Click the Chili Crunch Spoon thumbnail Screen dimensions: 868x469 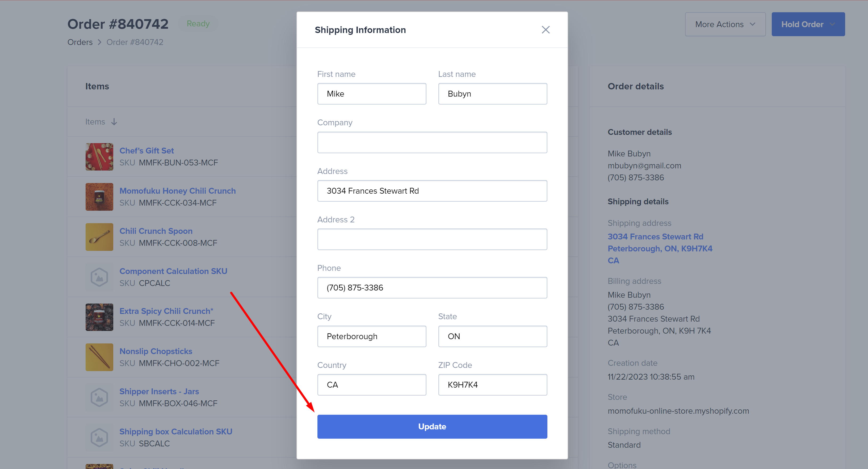pyautogui.click(x=99, y=237)
